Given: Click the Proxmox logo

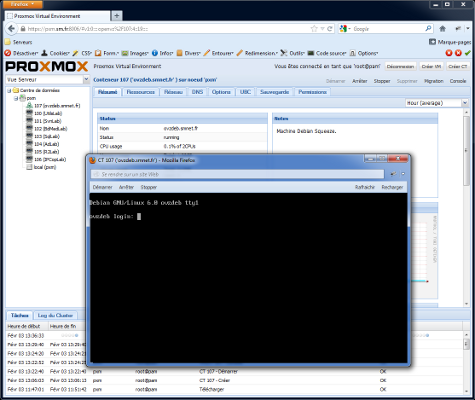Looking at the screenshot, I should pos(47,66).
